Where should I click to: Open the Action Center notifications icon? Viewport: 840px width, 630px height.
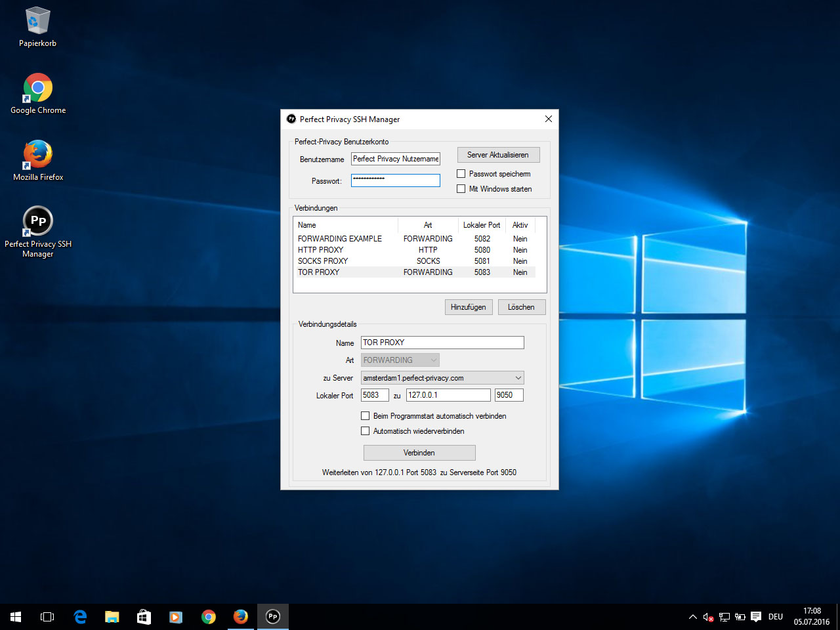(x=756, y=617)
